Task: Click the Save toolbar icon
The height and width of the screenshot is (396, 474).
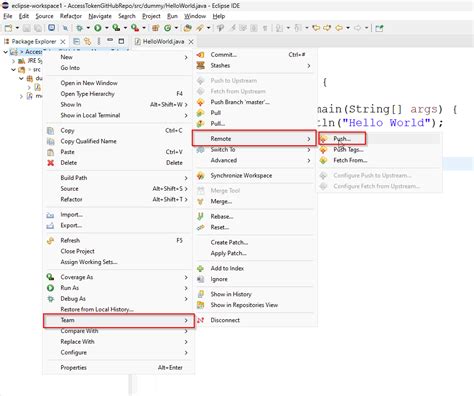Action: pyautogui.click(x=27, y=28)
